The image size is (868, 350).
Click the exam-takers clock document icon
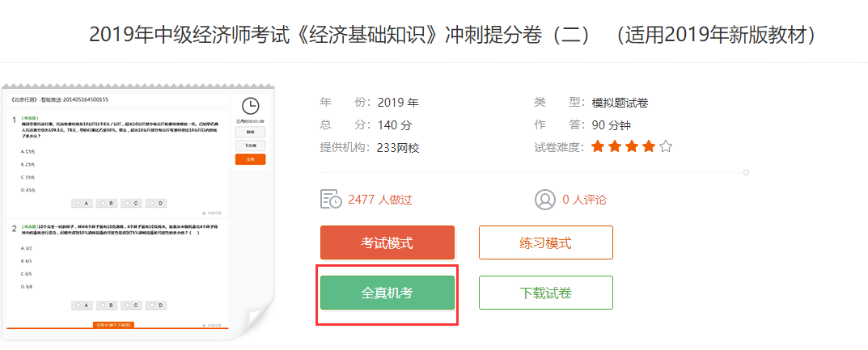click(x=331, y=200)
